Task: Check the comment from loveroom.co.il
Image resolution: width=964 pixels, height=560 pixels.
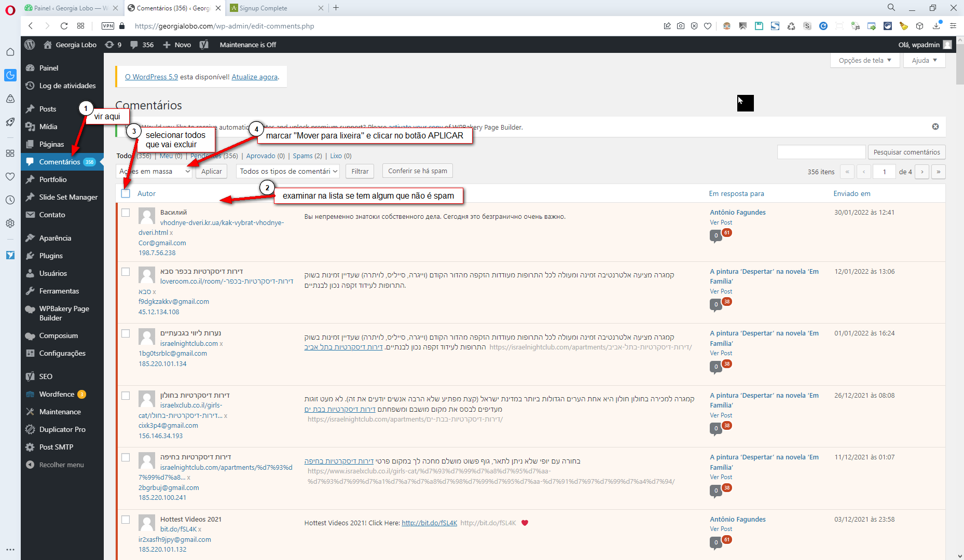Action: 126,272
